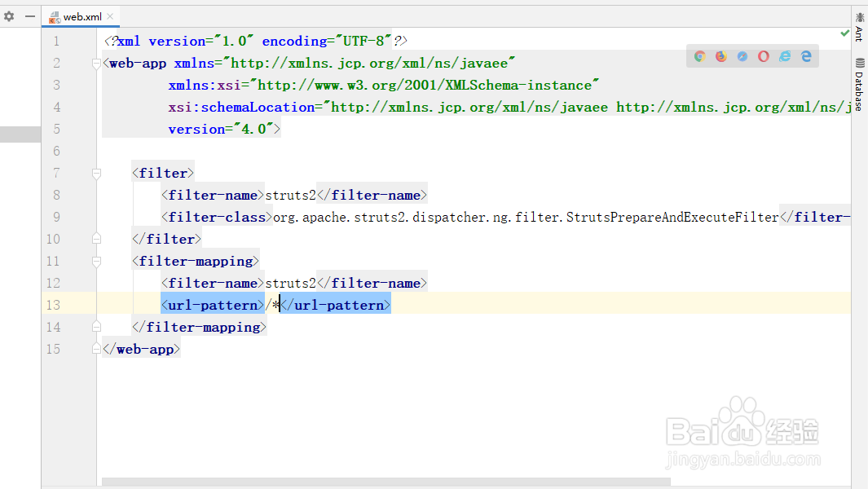Viewport: 868px width, 489px height.
Task: Click fold end marker at line 14
Action: (x=96, y=327)
